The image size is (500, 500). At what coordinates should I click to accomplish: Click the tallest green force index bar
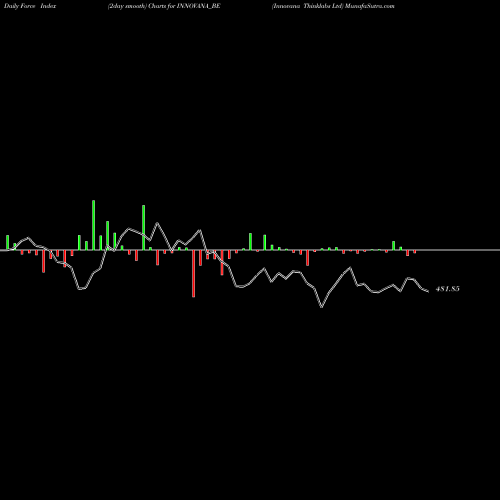click(93, 225)
